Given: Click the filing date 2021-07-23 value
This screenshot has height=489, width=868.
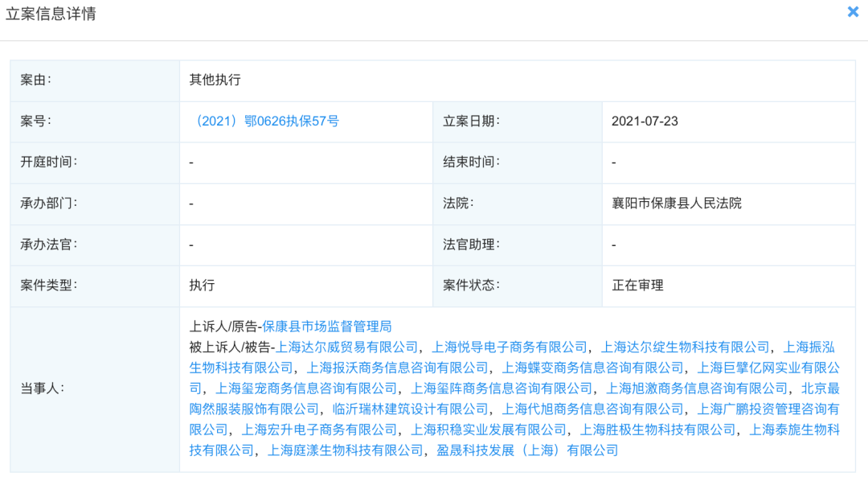Looking at the screenshot, I should (x=645, y=121).
